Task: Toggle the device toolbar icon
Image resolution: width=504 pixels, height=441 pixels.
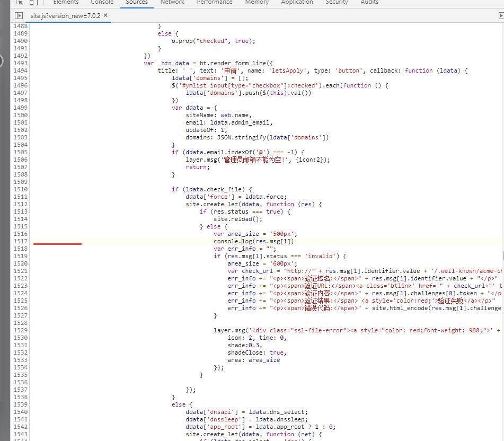Action: (33, 2)
